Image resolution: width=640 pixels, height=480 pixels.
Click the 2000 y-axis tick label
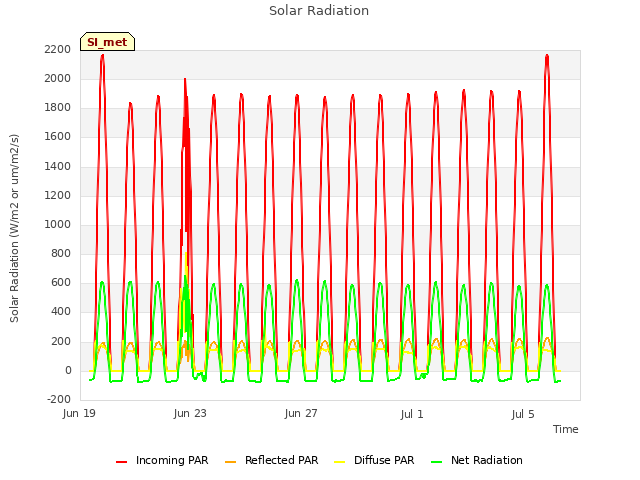(58, 79)
